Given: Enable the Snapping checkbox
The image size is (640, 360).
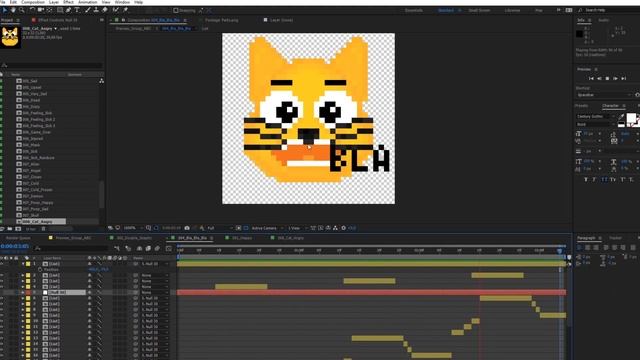Looking at the screenshot, I should click(176, 10).
